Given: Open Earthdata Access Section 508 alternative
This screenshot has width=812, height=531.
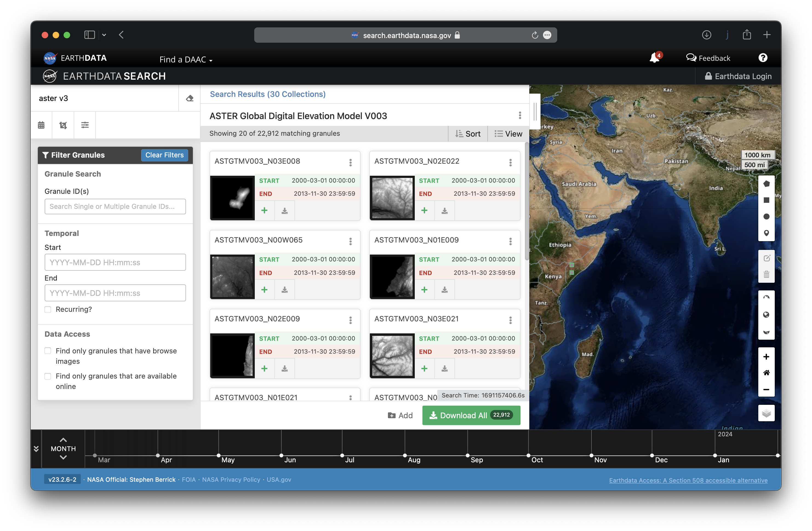Looking at the screenshot, I should (x=688, y=480).
